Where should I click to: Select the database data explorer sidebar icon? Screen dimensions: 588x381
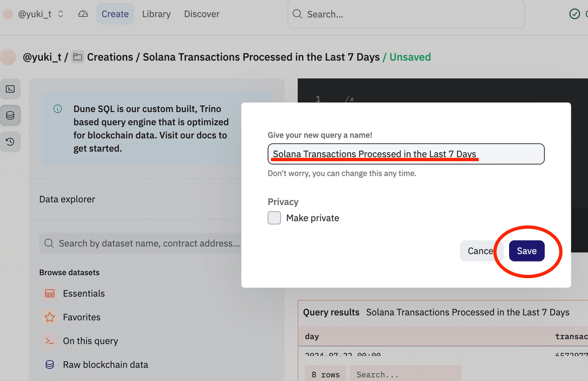(10, 116)
